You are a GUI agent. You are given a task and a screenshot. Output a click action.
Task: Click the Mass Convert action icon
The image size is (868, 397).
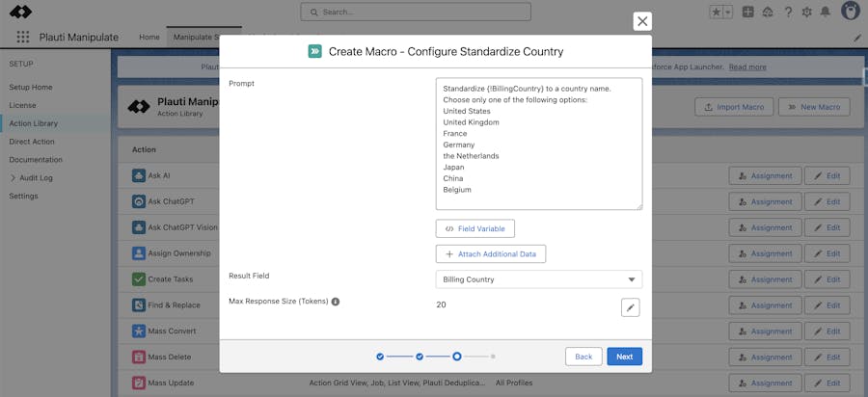point(138,331)
